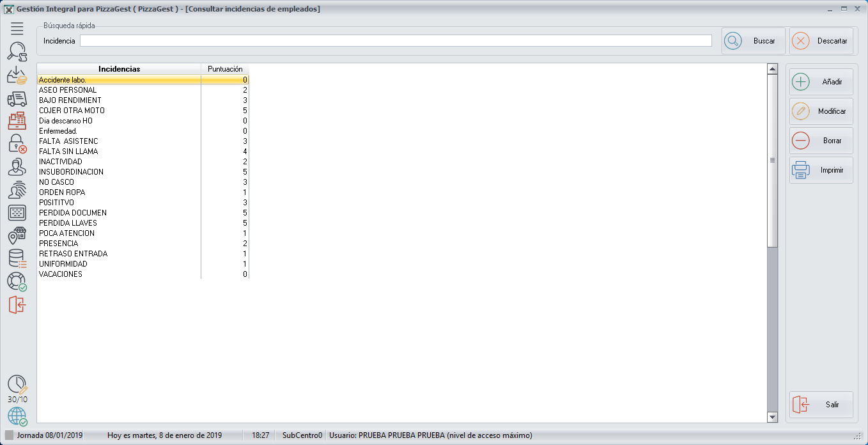Click the lifebuoy support icon
This screenshot has width=868, height=445.
click(x=17, y=281)
